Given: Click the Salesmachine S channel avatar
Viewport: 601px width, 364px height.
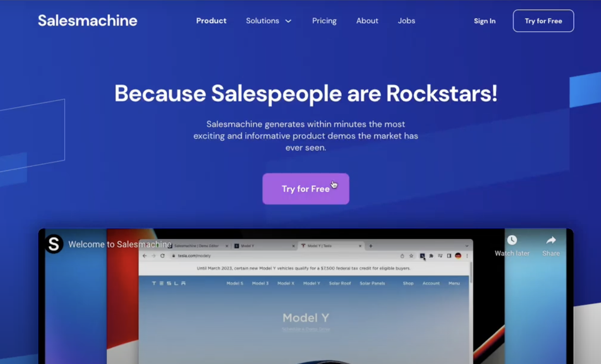Looking at the screenshot, I should tap(54, 244).
